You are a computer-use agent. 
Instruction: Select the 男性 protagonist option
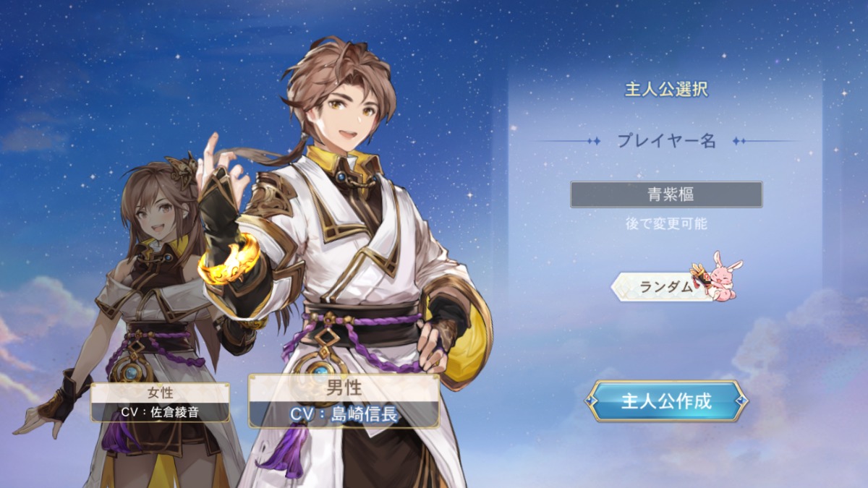(344, 401)
